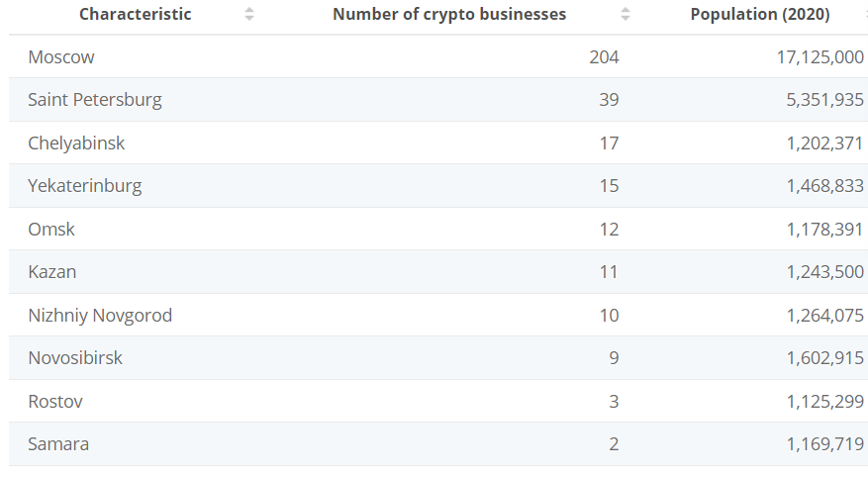868x477 pixels.
Task: Select the Chelyabinsk row label
Action: pyautogui.click(x=76, y=143)
